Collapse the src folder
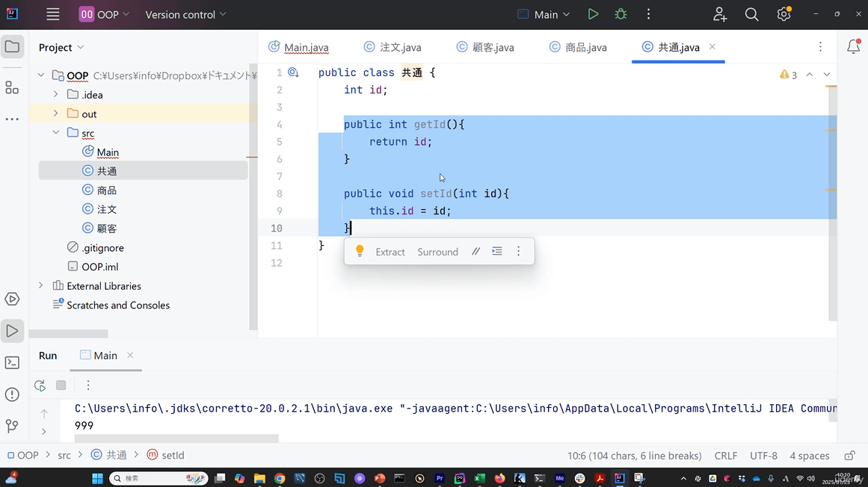868x487 pixels. 56,133
